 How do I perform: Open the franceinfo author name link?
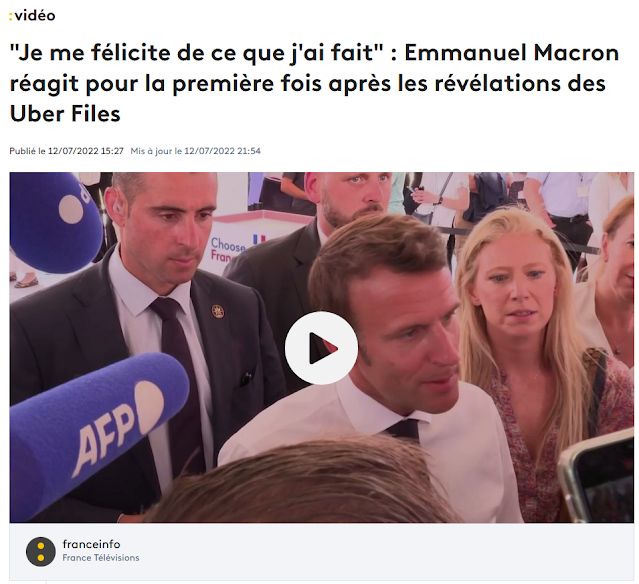[91, 544]
